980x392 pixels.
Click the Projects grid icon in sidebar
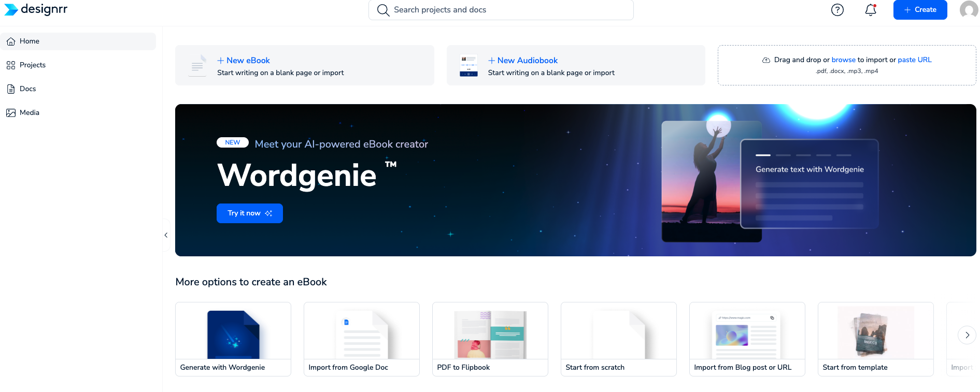point(11,65)
